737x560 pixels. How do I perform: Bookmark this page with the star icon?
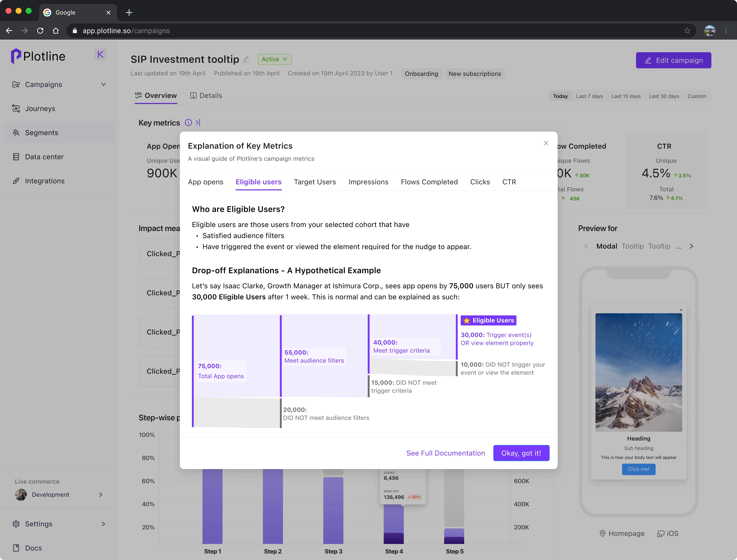tap(687, 31)
